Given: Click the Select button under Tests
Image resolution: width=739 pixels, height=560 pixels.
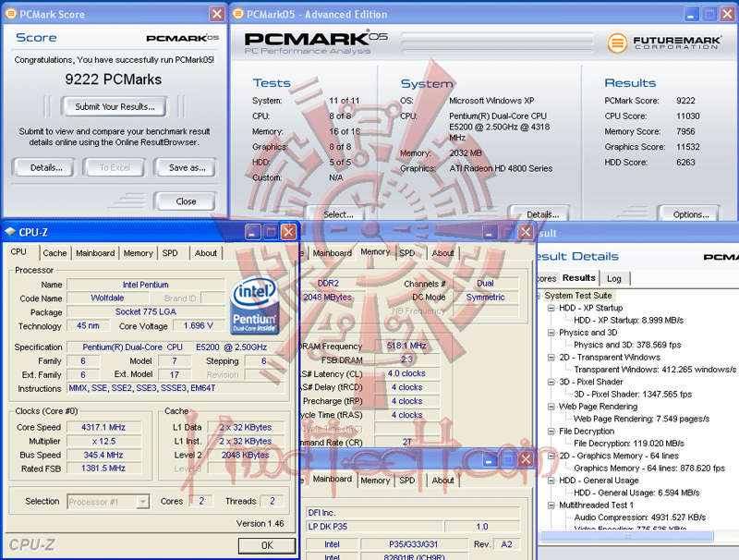Looking at the screenshot, I should click(x=338, y=214).
